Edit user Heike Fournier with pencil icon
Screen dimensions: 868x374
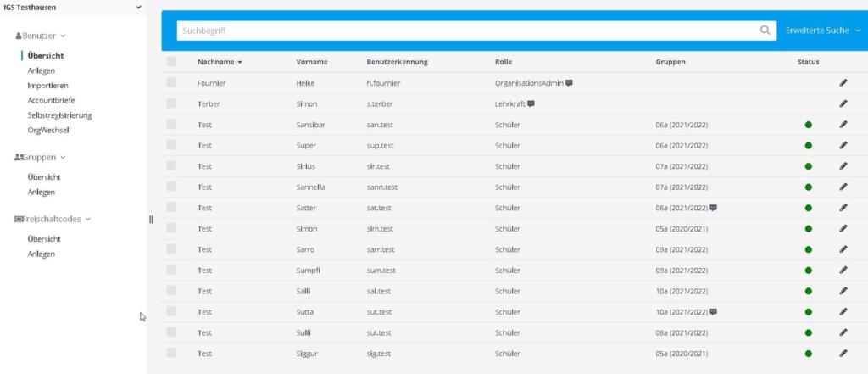pyautogui.click(x=843, y=82)
